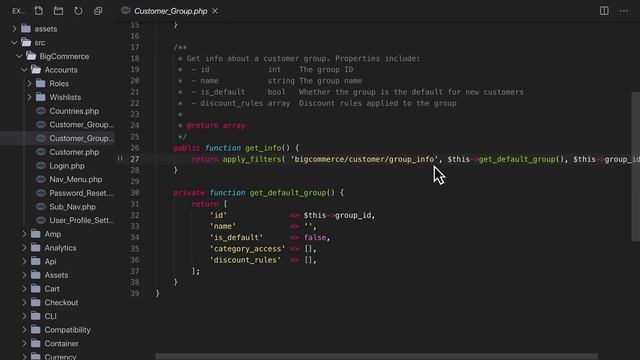
Task: Click the Roles folder icon
Action: pos(40,83)
